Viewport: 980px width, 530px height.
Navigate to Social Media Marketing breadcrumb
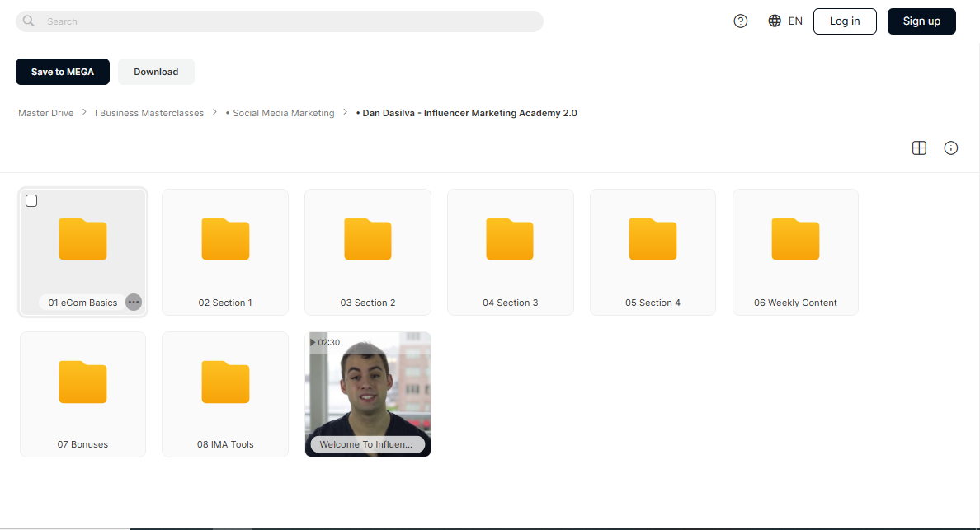280,113
